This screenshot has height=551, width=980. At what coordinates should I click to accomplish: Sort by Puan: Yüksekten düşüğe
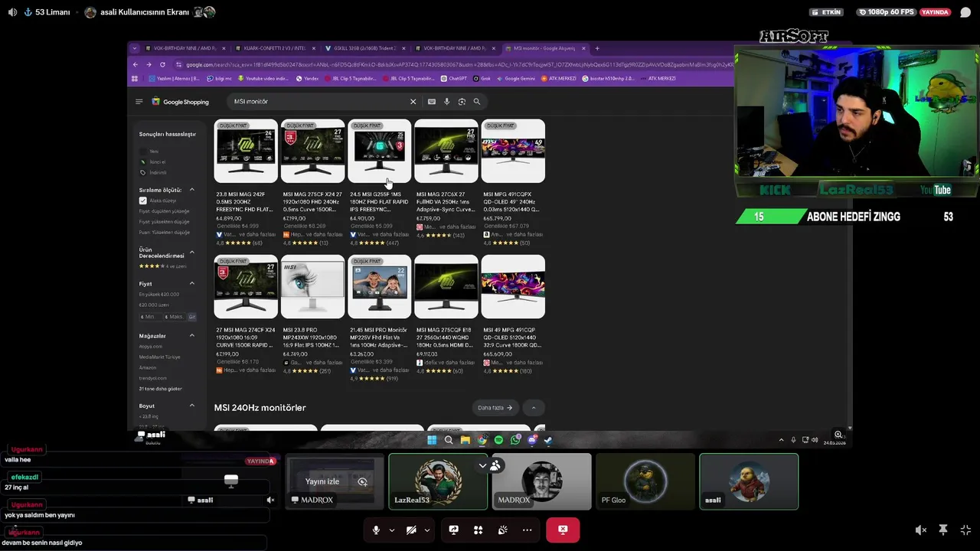164,232
